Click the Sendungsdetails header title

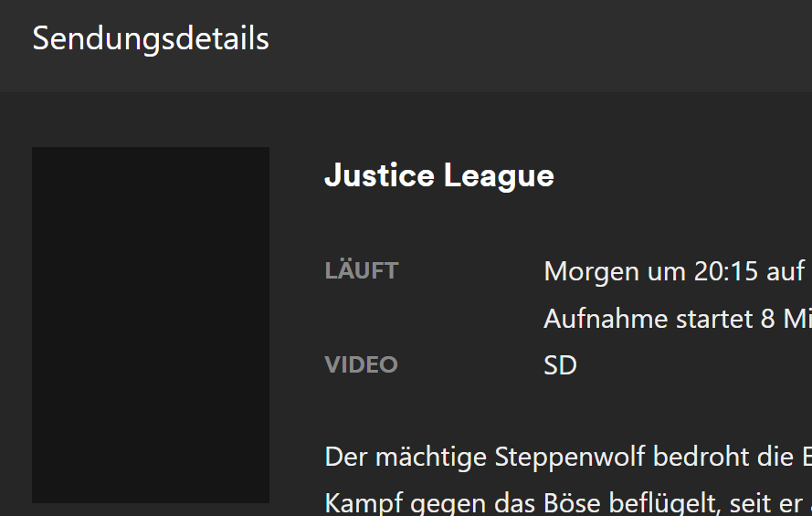(x=151, y=39)
